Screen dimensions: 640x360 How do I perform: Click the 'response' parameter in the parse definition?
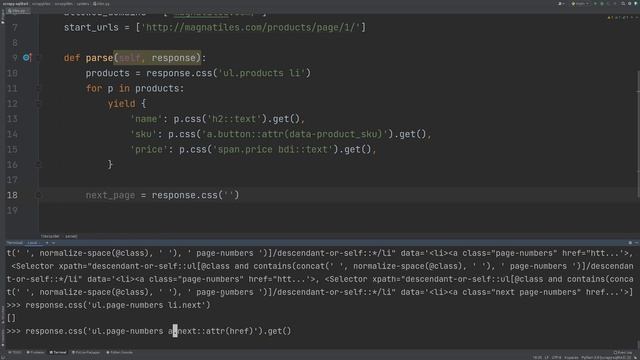pos(174,58)
